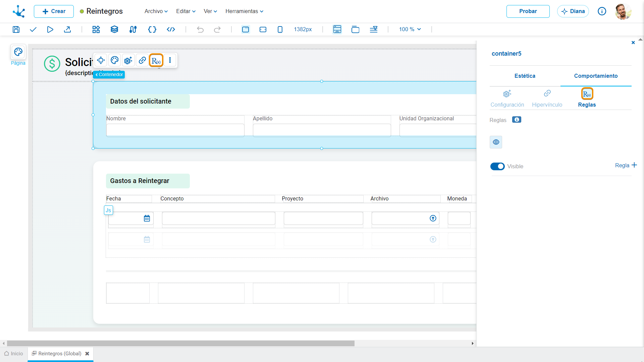Click the checkmark validate icon
644x362 pixels.
tap(33, 29)
